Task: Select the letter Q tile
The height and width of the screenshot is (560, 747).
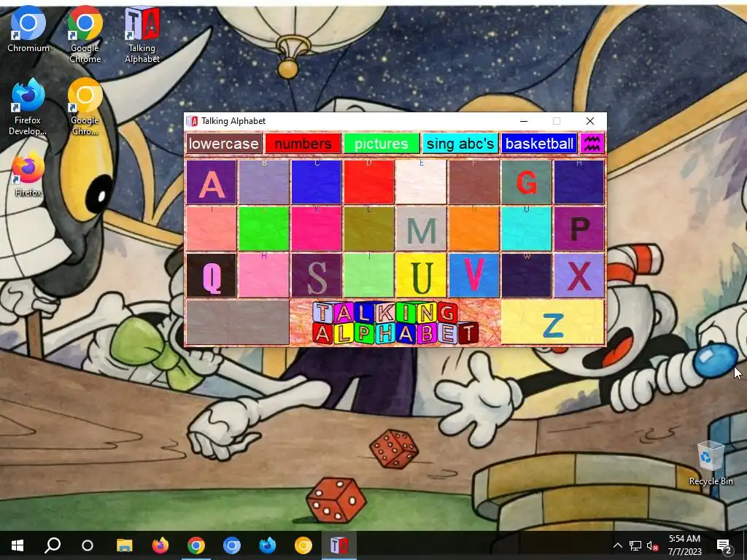Action: (212, 275)
